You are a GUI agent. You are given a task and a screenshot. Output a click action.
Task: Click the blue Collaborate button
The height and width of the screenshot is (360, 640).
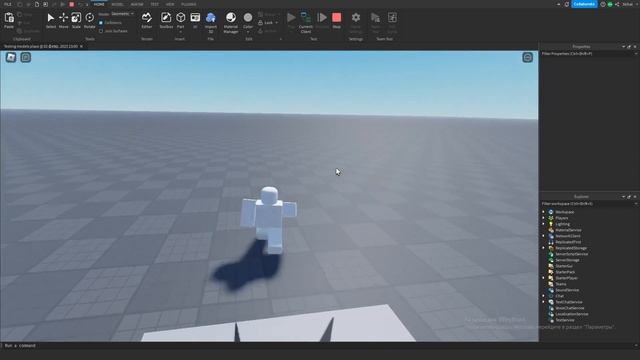(584, 4)
